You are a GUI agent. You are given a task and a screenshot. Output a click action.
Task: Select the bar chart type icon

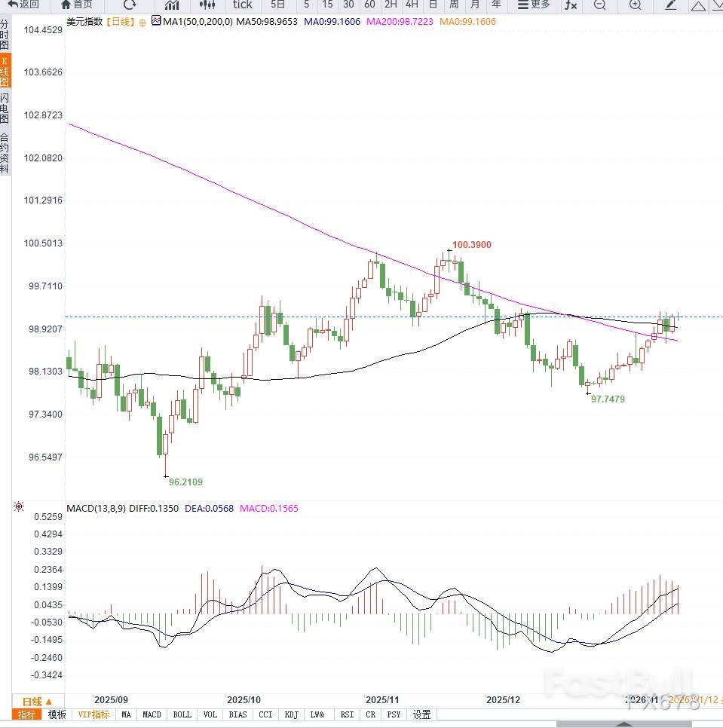click(172, 5)
